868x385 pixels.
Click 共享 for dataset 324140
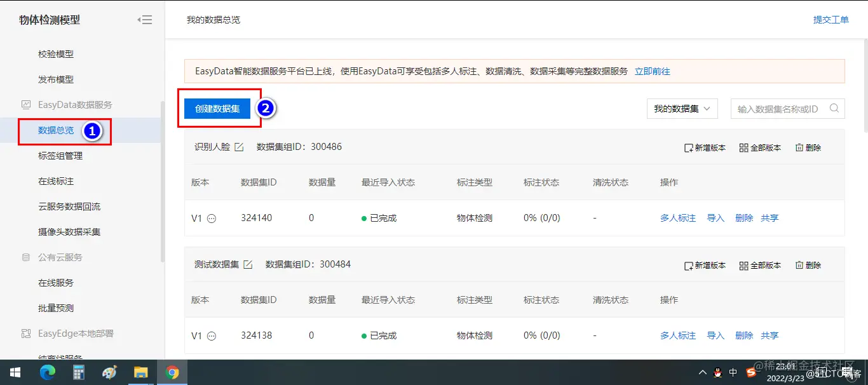pos(770,218)
